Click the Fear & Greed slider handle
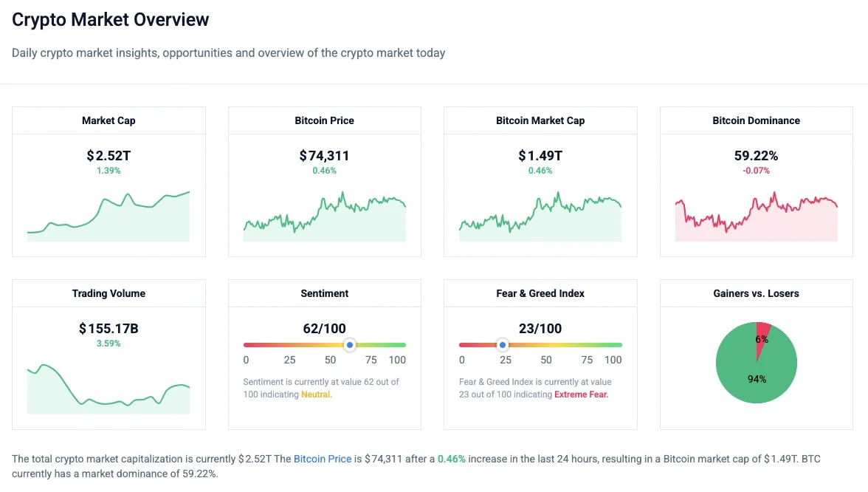 pyautogui.click(x=503, y=345)
